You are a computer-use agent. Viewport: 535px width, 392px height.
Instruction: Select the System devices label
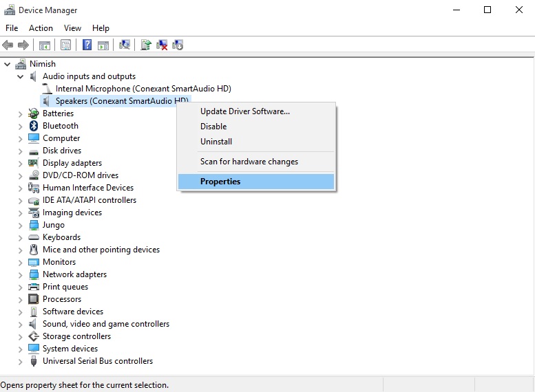click(70, 349)
